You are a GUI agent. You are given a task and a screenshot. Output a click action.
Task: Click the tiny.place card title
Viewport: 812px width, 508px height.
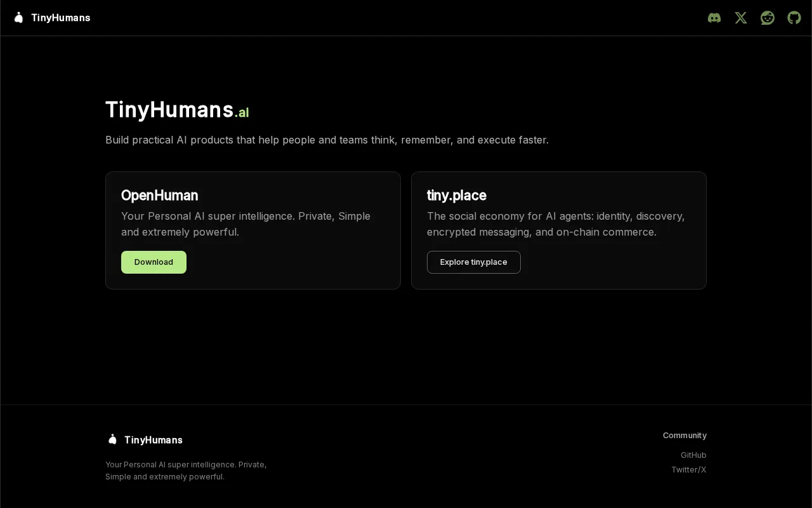457,196
